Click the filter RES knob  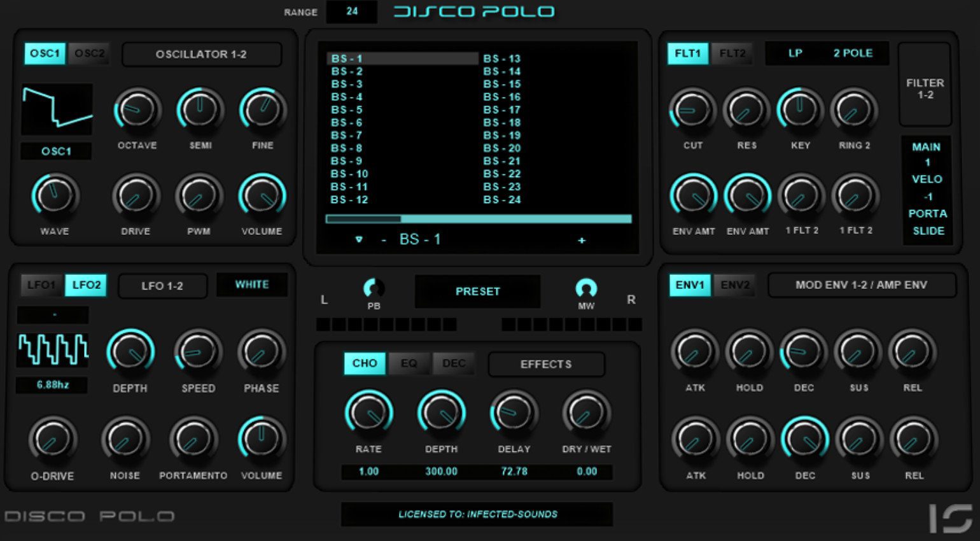tap(746, 110)
